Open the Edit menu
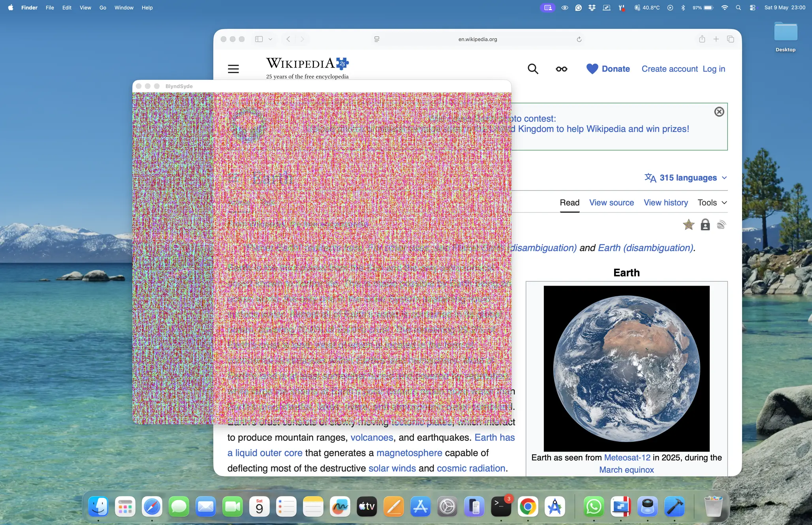Screen dimensions: 812x525 click(x=67, y=8)
